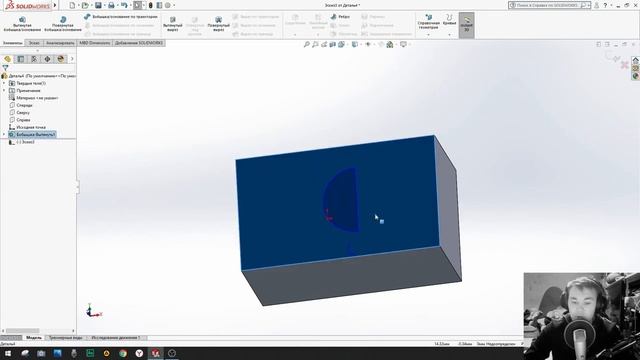The image size is (640, 360).
Task: Click Zoom to Area icon
Action: pyautogui.click(x=315, y=44)
